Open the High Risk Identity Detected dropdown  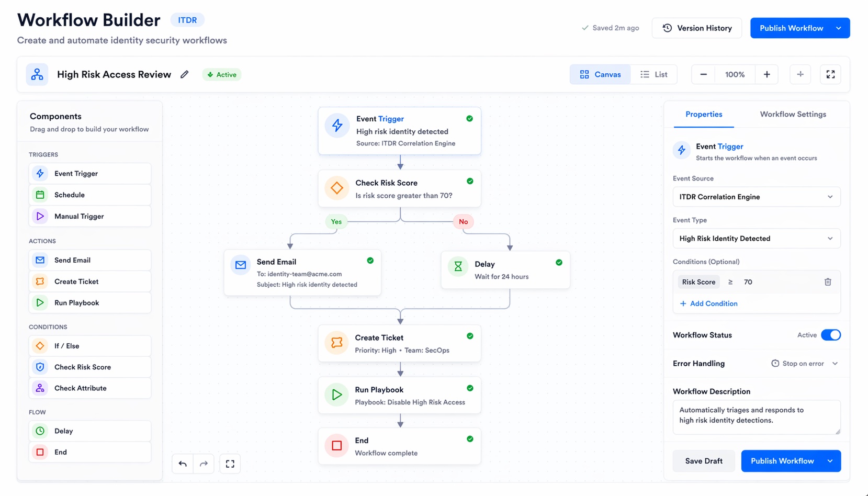[x=756, y=238]
